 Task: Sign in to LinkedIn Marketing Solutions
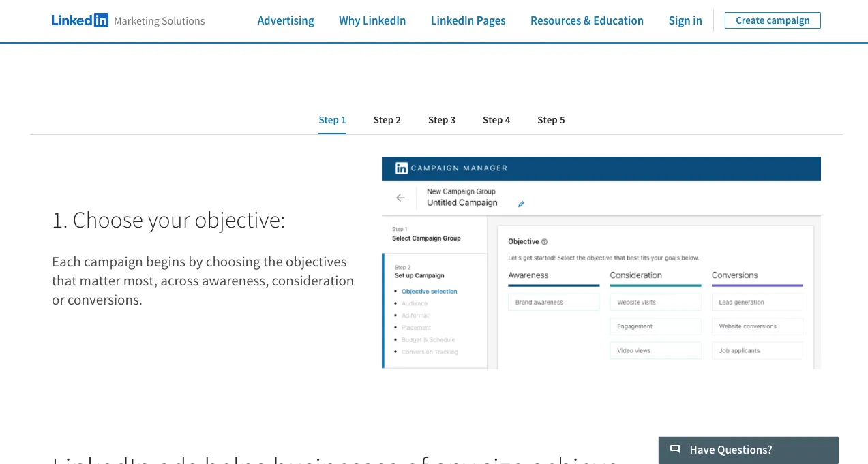pyautogui.click(x=685, y=20)
